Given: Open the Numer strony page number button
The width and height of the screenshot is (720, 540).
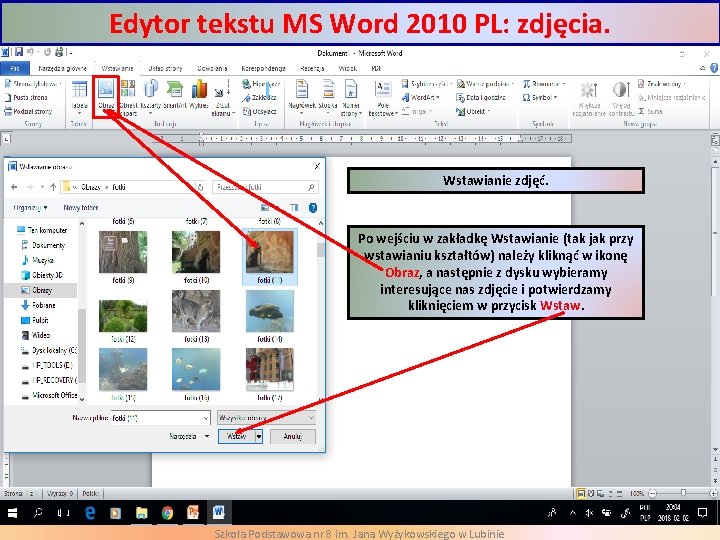Looking at the screenshot, I should 351,97.
